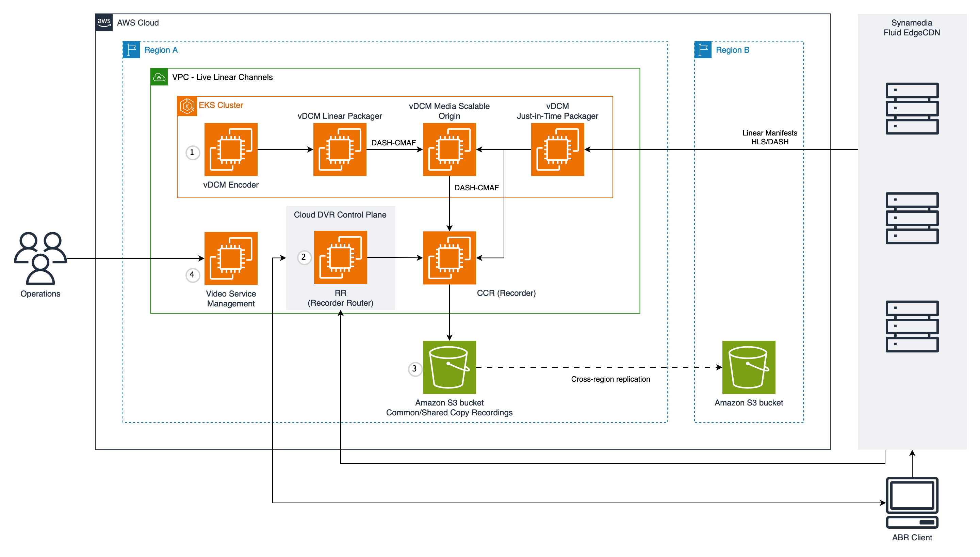Click the CCR Recorder compute icon
Image resolution: width=980 pixels, height=557 pixels.
pyautogui.click(x=449, y=257)
